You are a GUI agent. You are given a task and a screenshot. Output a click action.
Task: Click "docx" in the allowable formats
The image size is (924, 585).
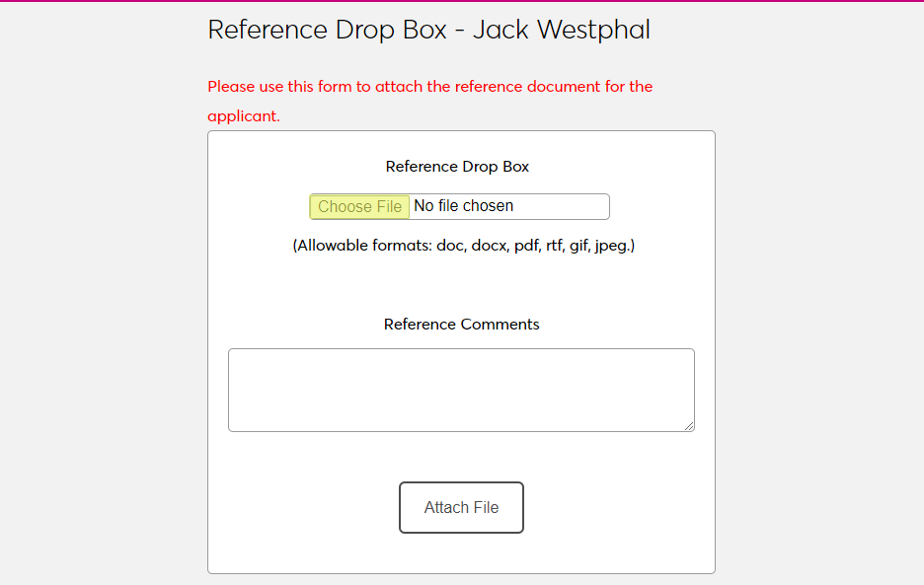[x=488, y=246]
